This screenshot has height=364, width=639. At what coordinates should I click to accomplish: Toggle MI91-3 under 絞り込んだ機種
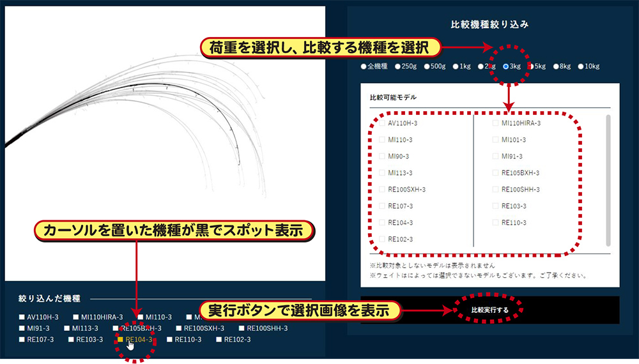point(22,328)
